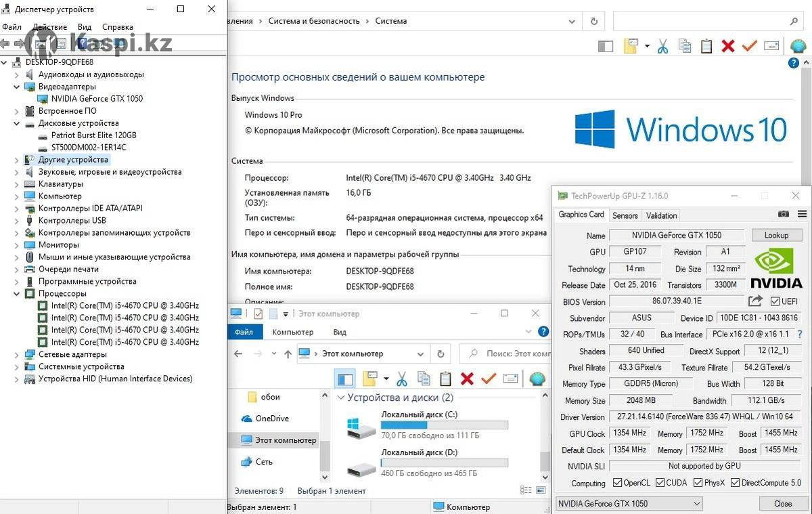This screenshot has height=514, width=812.
Task: Click the Copy icon in the System window toolbar
Action: [x=685, y=46]
